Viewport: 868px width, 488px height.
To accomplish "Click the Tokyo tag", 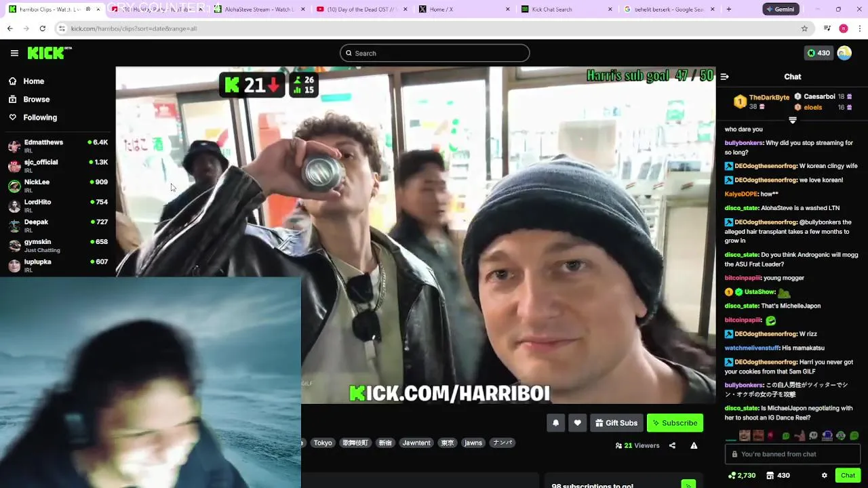I will [323, 443].
